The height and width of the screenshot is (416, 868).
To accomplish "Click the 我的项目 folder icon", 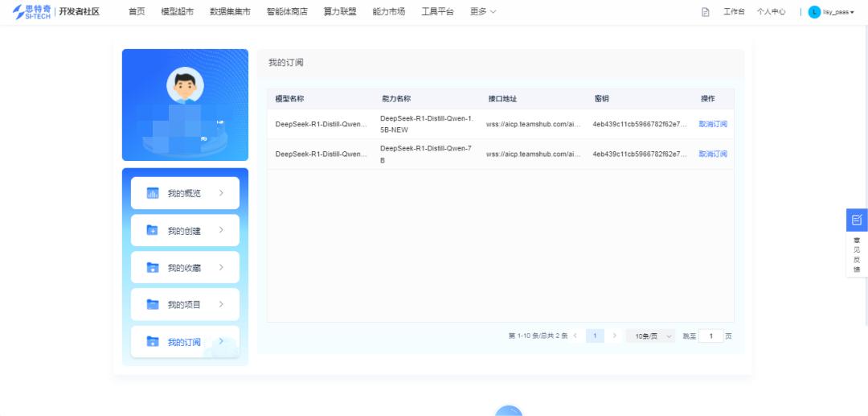I will [153, 304].
